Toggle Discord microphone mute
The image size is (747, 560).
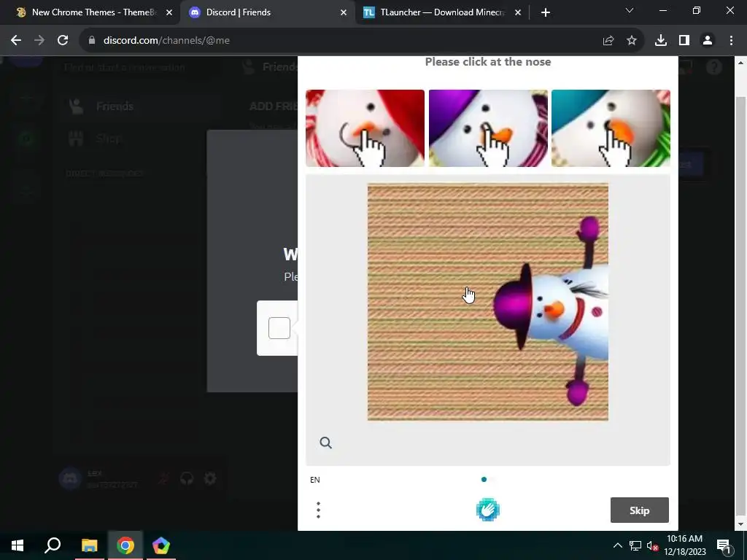coord(163,478)
